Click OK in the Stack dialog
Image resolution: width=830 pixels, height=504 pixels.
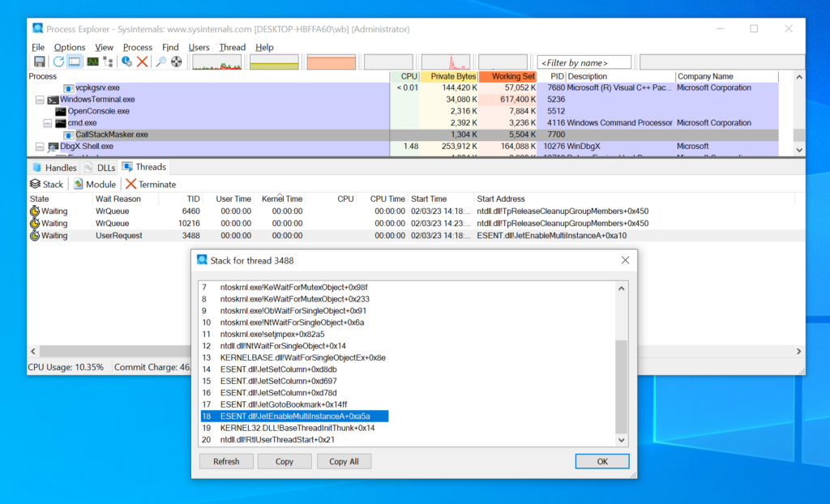[x=602, y=461]
